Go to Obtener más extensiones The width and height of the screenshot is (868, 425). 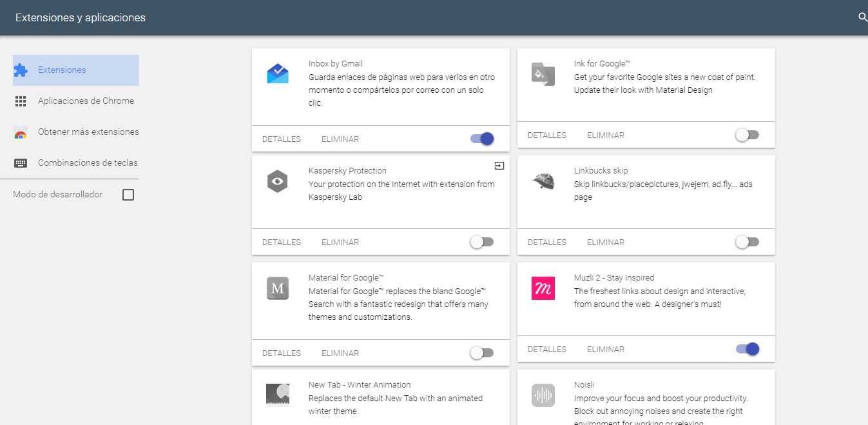[76, 132]
